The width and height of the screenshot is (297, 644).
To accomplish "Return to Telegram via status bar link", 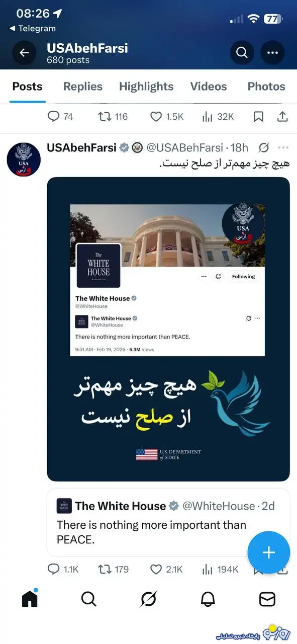I will [x=33, y=29].
